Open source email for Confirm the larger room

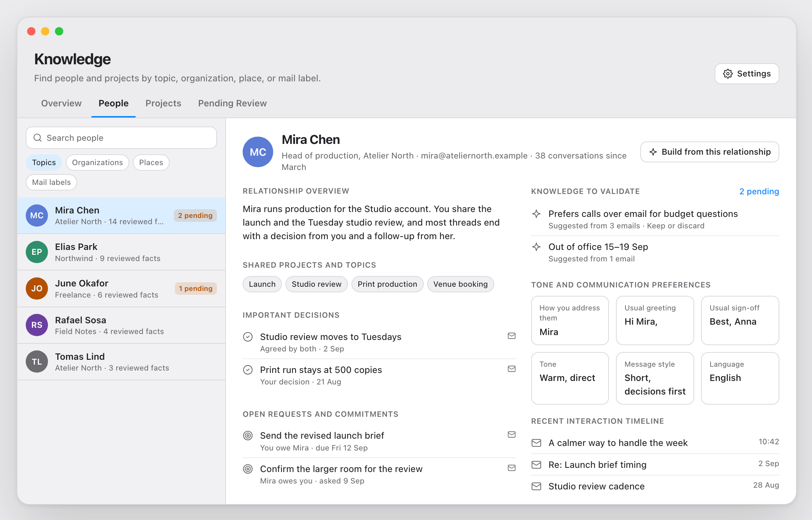tap(511, 468)
